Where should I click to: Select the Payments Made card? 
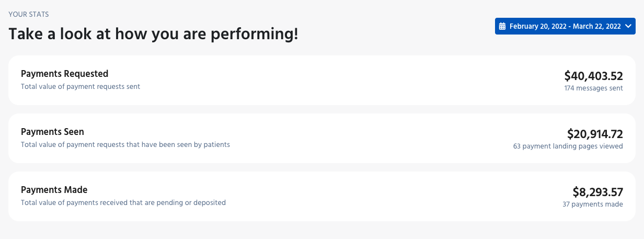(x=322, y=196)
